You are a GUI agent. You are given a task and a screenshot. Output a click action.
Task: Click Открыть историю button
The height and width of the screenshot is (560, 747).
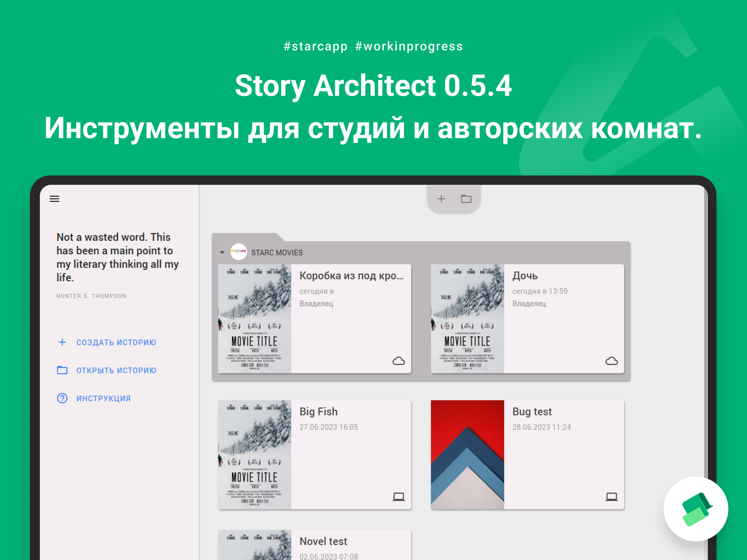[107, 370]
